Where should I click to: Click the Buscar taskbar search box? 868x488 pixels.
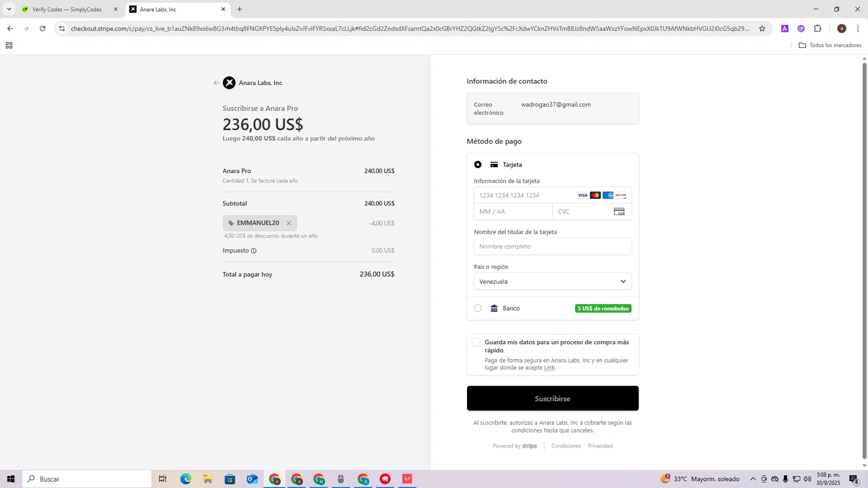pyautogui.click(x=87, y=479)
